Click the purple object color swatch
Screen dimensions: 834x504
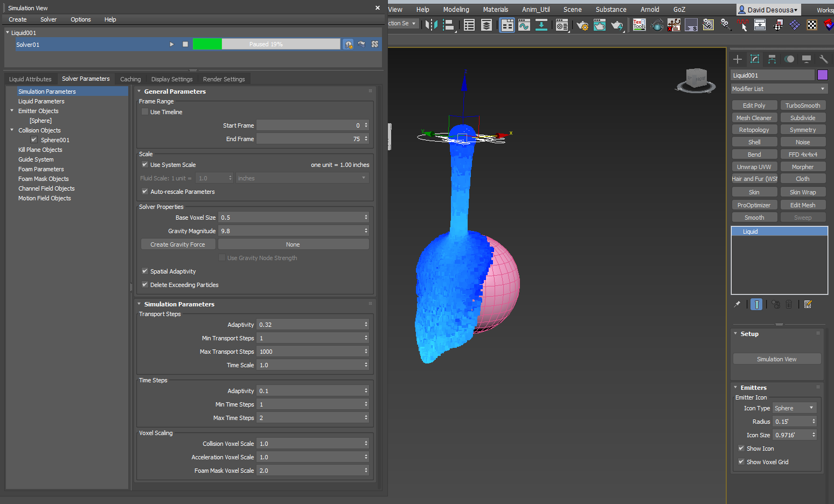pos(823,75)
